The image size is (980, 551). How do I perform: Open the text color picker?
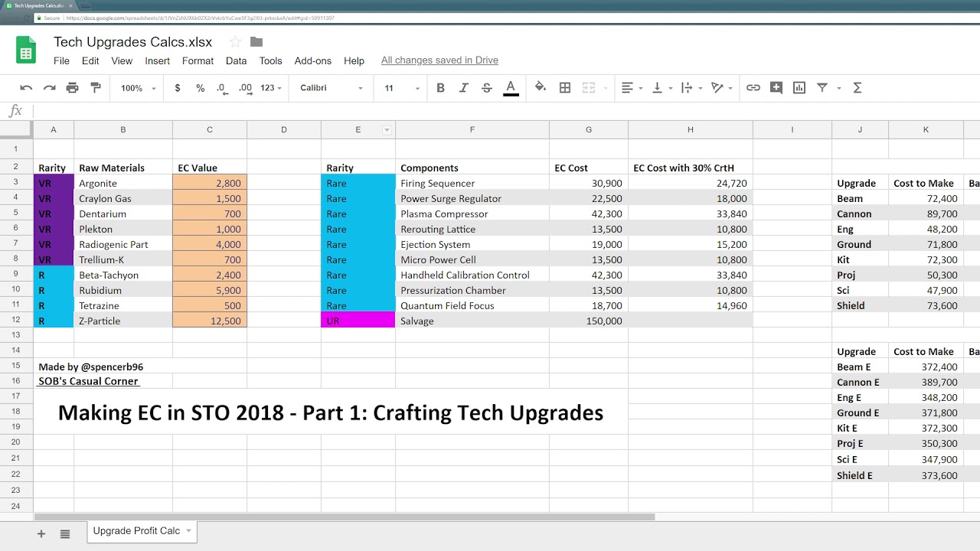click(x=511, y=88)
